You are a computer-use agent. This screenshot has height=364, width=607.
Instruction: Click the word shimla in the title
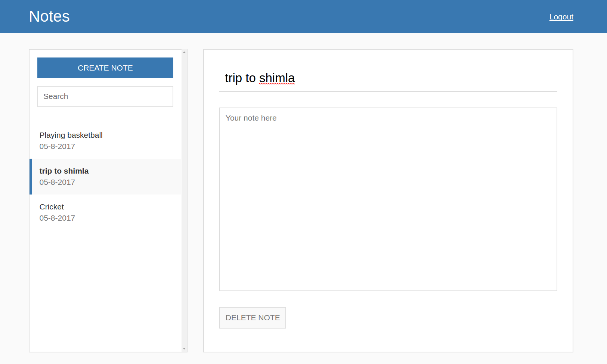point(277,78)
